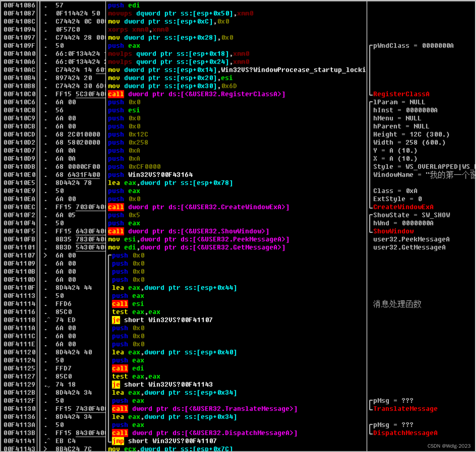Click hex bytes EB C4 of jmp

[x=66, y=441]
